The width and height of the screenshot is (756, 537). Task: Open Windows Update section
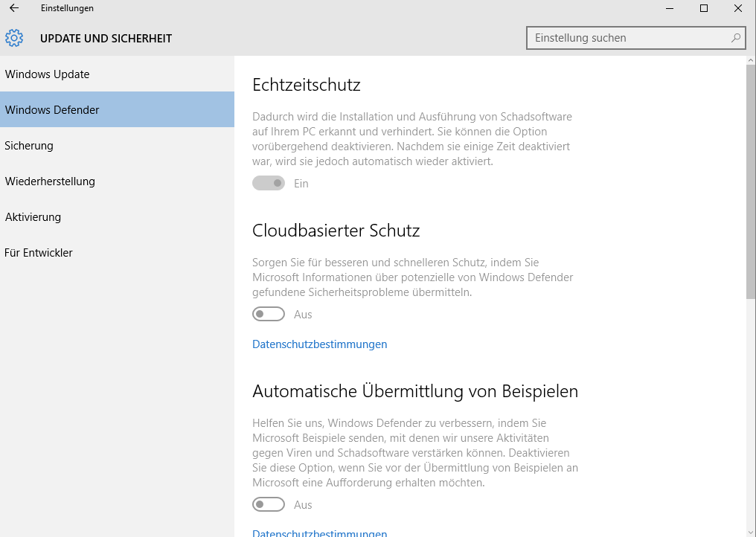tap(117, 74)
